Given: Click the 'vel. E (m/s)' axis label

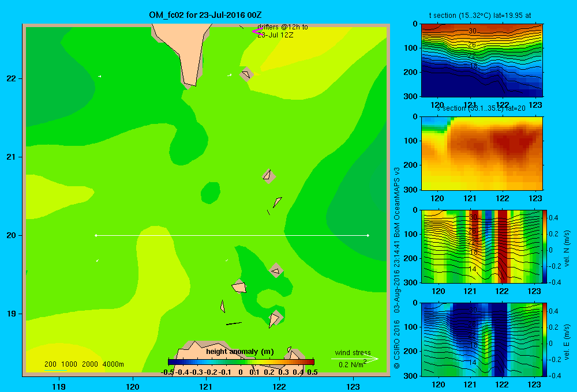Looking at the screenshot, I should point(567,342).
